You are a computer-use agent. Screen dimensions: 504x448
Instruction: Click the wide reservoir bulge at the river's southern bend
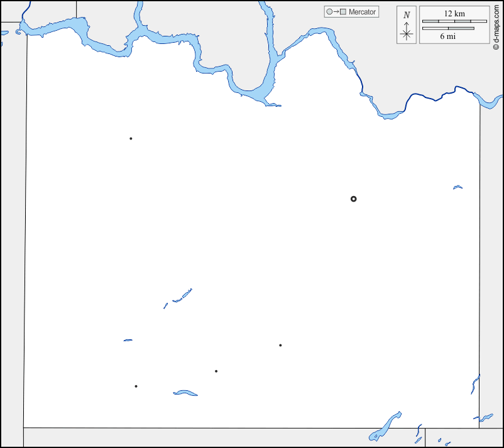click(x=259, y=96)
